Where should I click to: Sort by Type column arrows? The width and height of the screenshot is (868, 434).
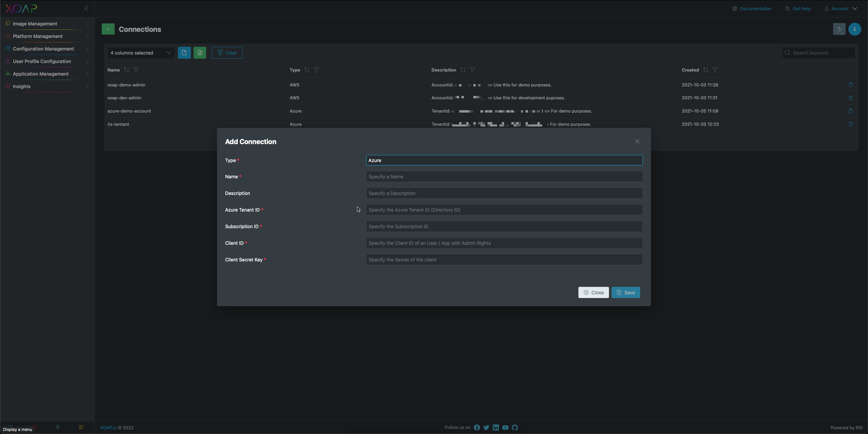(x=307, y=70)
